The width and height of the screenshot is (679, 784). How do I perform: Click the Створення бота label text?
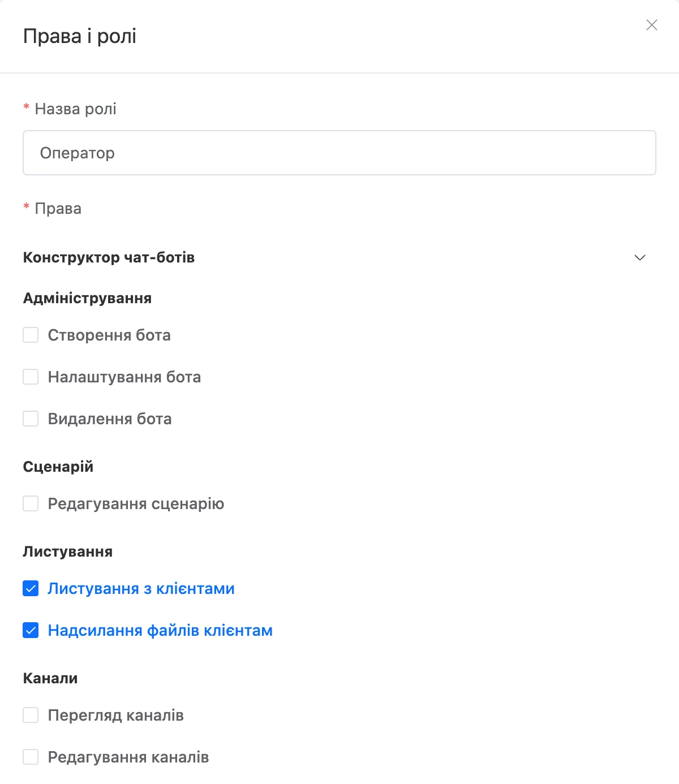coord(109,335)
